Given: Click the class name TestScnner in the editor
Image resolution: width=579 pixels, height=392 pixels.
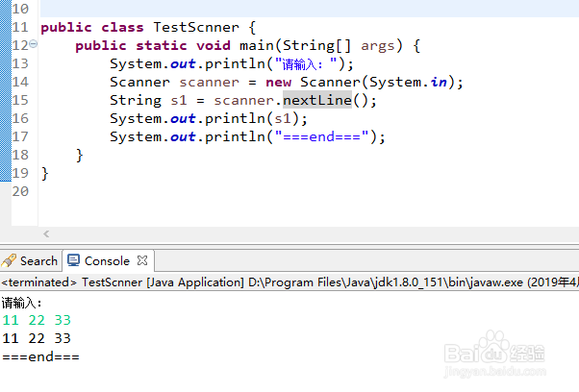Looking at the screenshot, I should click(x=196, y=27).
